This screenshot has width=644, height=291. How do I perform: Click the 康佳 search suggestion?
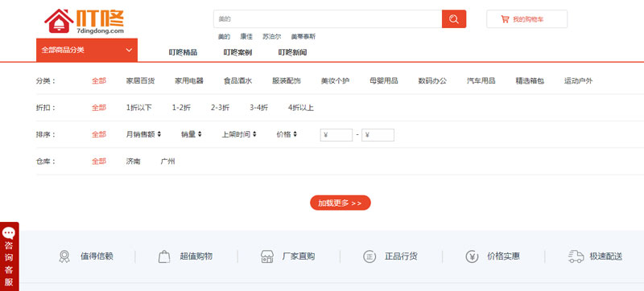pyautogui.click(x=246, y=37)
